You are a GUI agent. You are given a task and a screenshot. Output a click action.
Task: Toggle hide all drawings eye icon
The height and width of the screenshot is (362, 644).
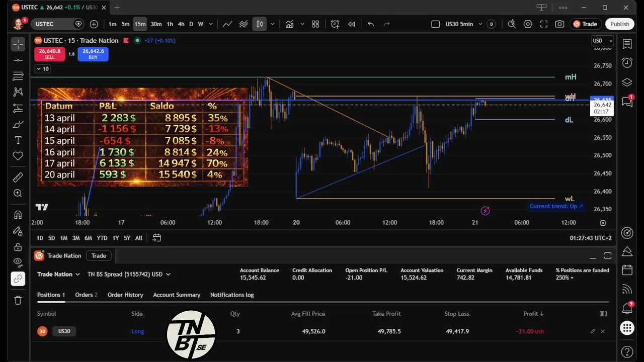point(18,262)
